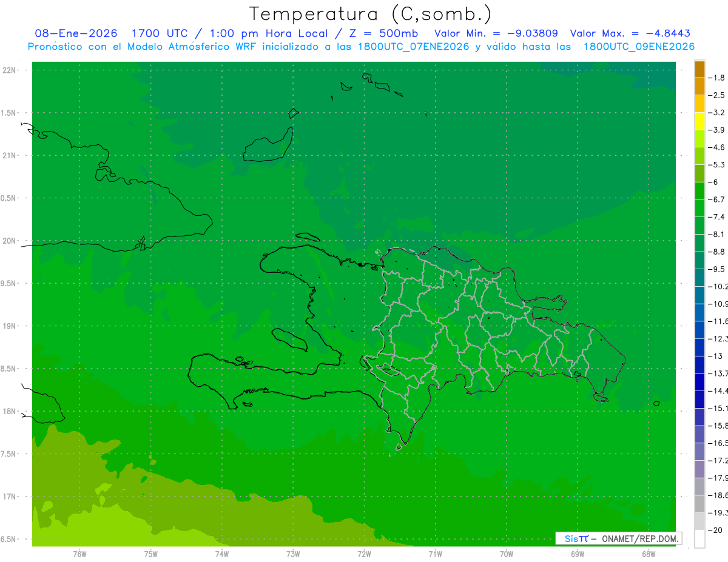728x562 pixels.
Task: Click the "20N" latitude label
Action: tap(9, 241)
